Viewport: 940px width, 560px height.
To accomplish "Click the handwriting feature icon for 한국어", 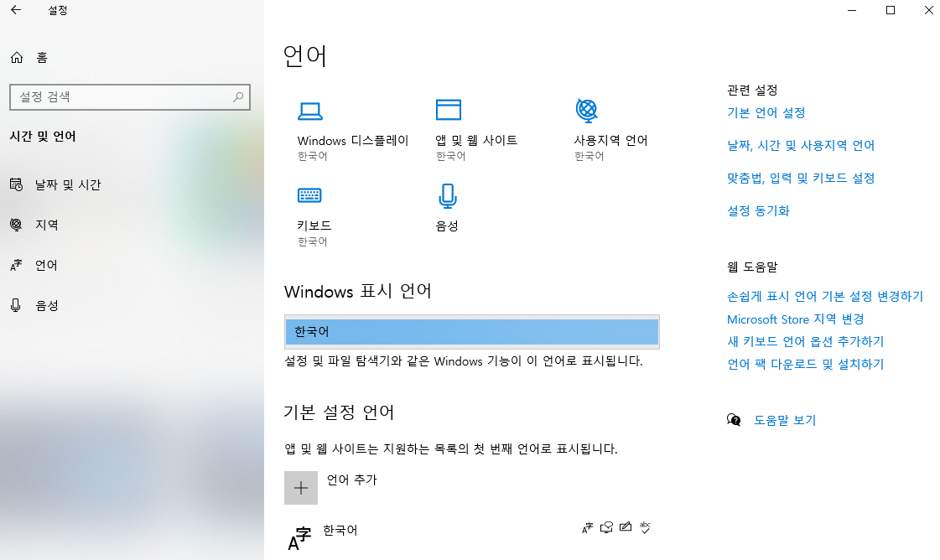I will click(626, 527).
